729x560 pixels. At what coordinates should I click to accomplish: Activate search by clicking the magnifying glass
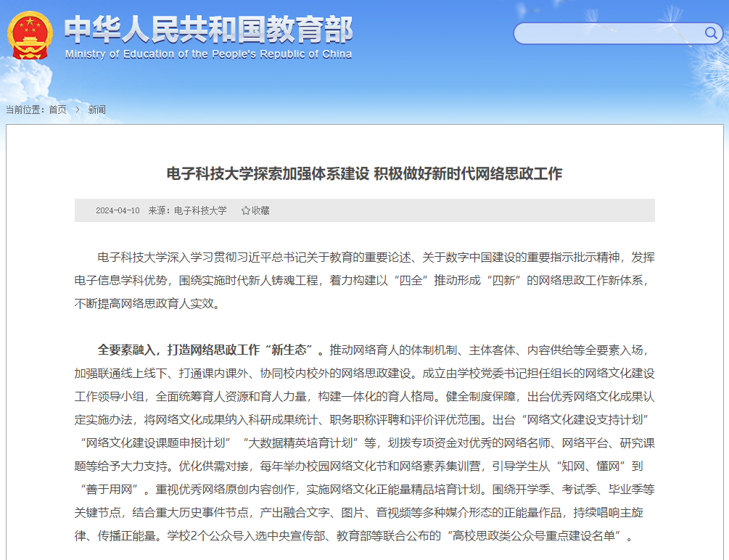point(712,33)
